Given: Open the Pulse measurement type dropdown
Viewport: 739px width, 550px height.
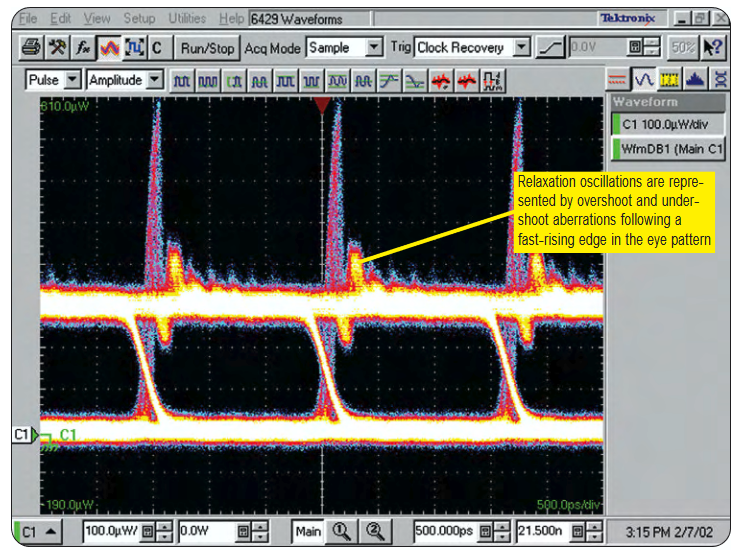Looking at the screenshot, I should click(x=73, y=80).
